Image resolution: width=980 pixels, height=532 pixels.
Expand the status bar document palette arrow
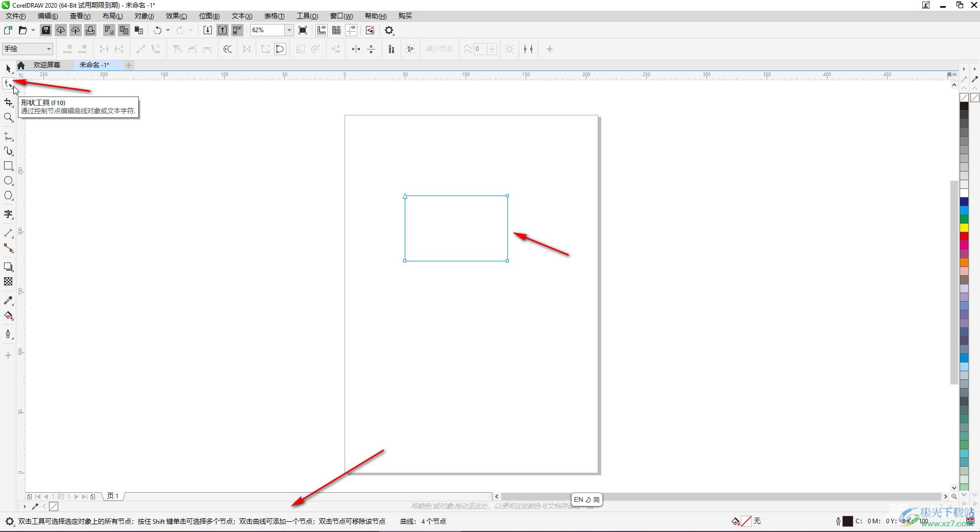click(24, 506)
